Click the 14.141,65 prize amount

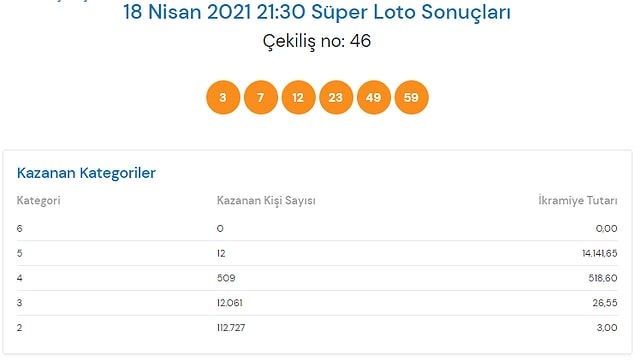[x=600, y=253]
